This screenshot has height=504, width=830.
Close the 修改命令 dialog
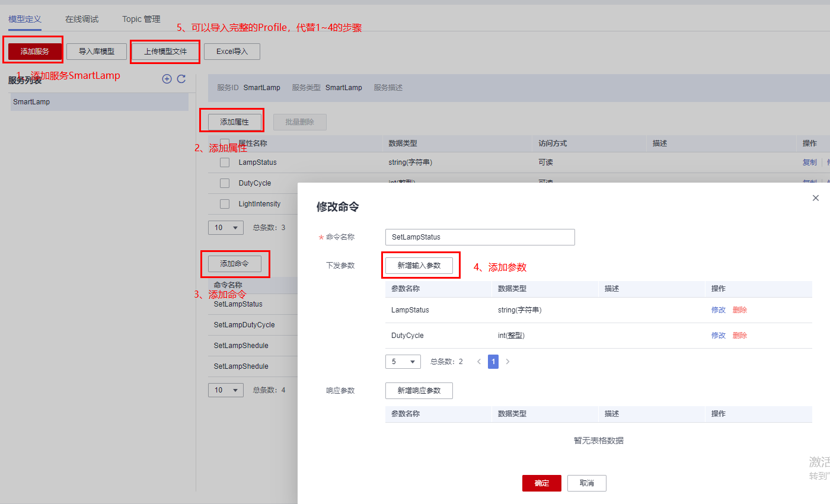tap(816, 198)
